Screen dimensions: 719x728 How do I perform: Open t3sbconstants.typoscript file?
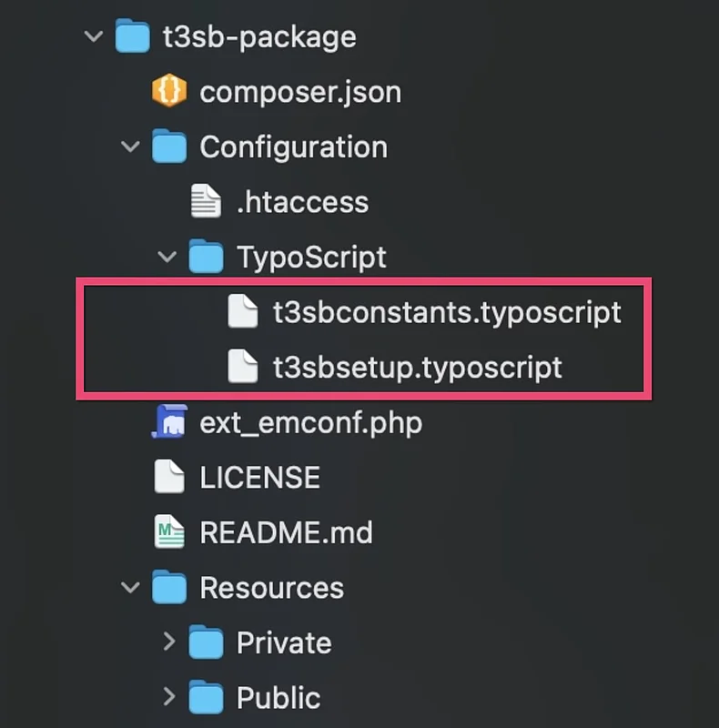point(447,312)
